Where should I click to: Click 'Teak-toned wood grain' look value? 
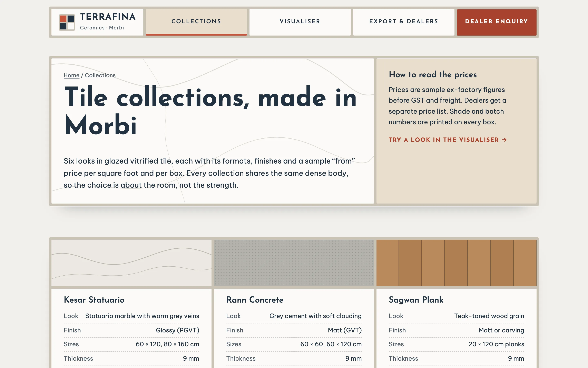(489, 316)
